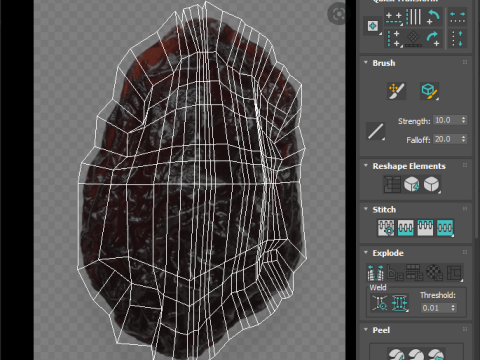480x360 pixels.
Task: Click Stitch To Source icon
Action: (x=425, y=228)
